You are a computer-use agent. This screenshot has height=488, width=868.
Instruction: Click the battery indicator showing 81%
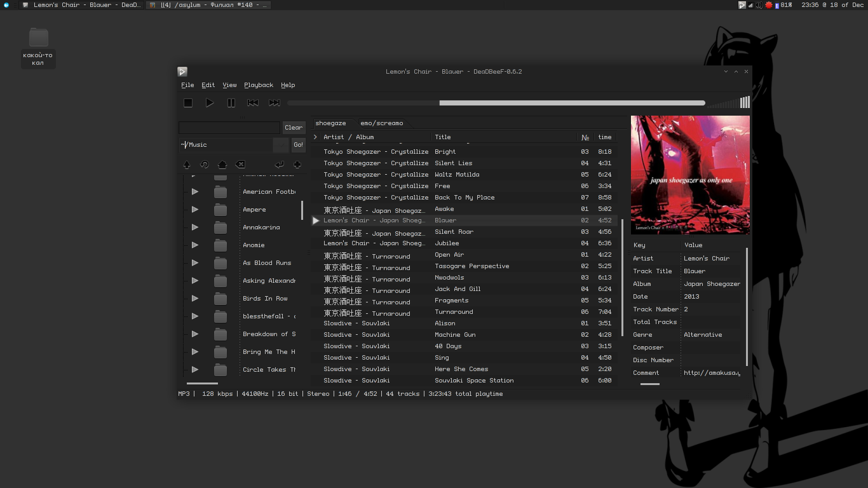tap(783, 5)
